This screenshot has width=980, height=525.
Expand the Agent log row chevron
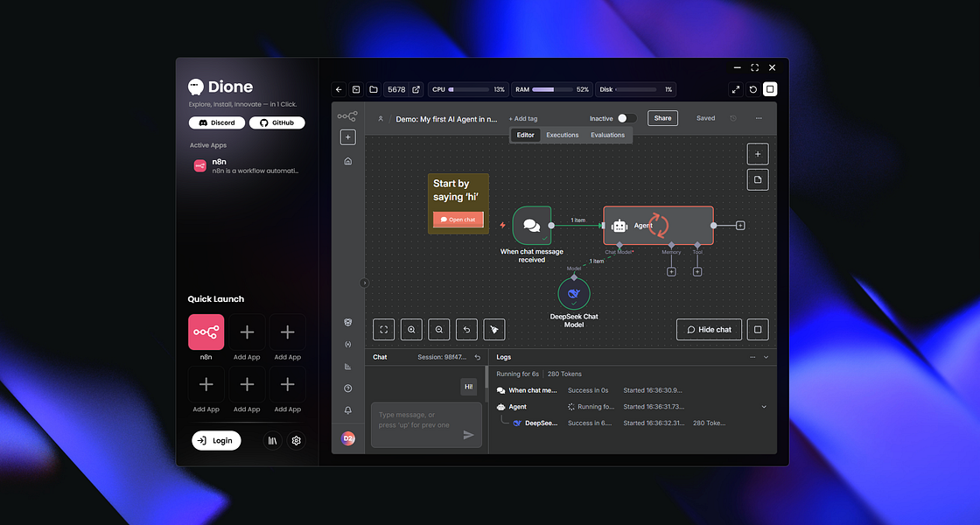coord(764,407)
